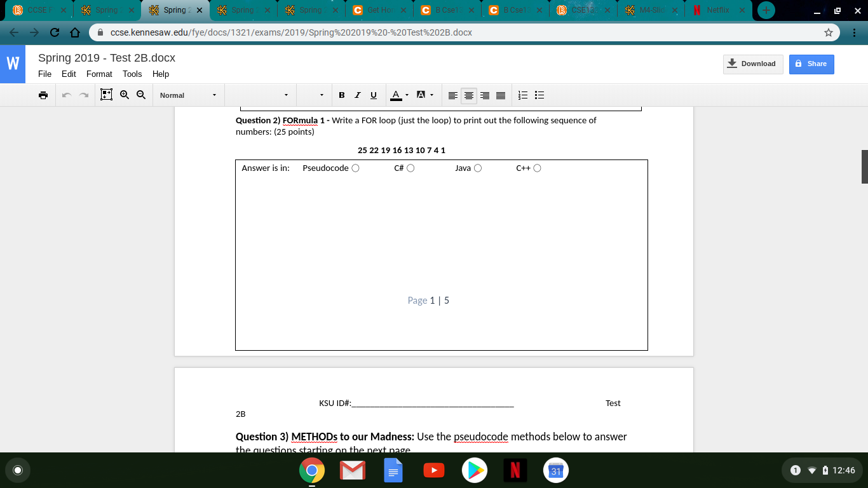Open the Tools menu
This screenshot has height=488, width=868.
pyautogui.click(x=132, y=74)
